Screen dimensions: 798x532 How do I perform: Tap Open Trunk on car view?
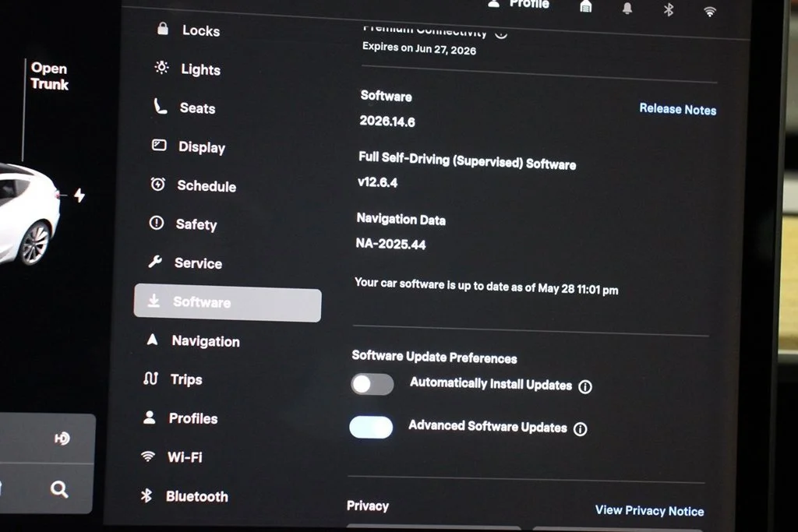(49, 76)
